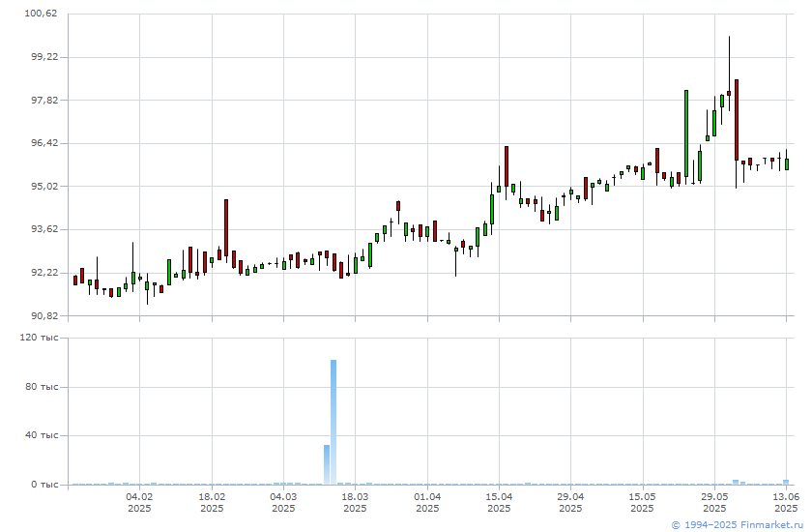Click the 32 thousand volume bar in March

point(327,464)
